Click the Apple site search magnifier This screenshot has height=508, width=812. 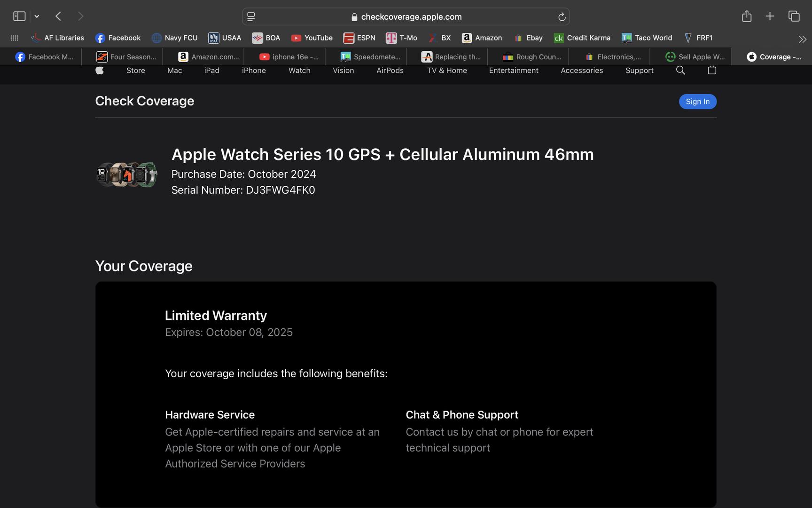(x=680, y=71)
